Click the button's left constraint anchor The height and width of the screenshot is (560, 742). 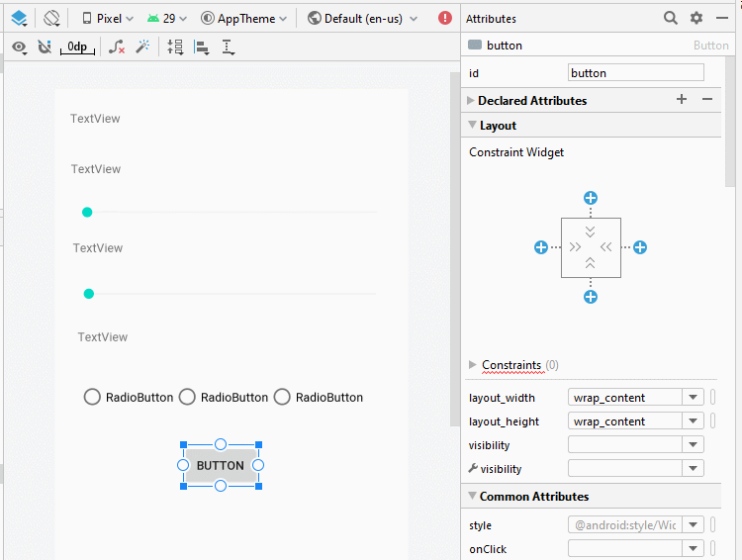pos(183,465)
